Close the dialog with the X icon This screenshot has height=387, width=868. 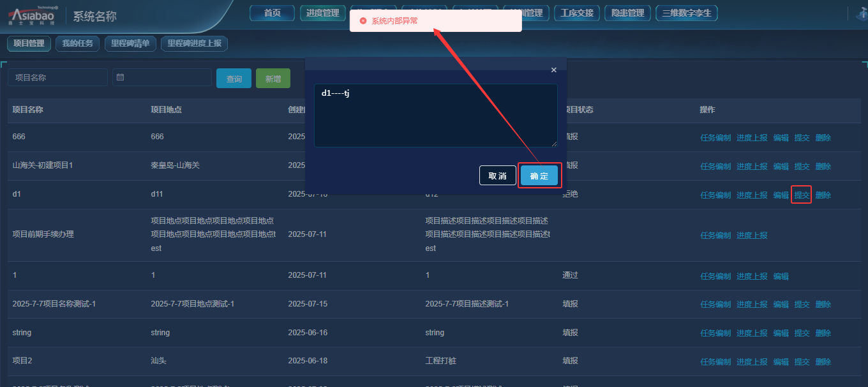pos(553,70)
